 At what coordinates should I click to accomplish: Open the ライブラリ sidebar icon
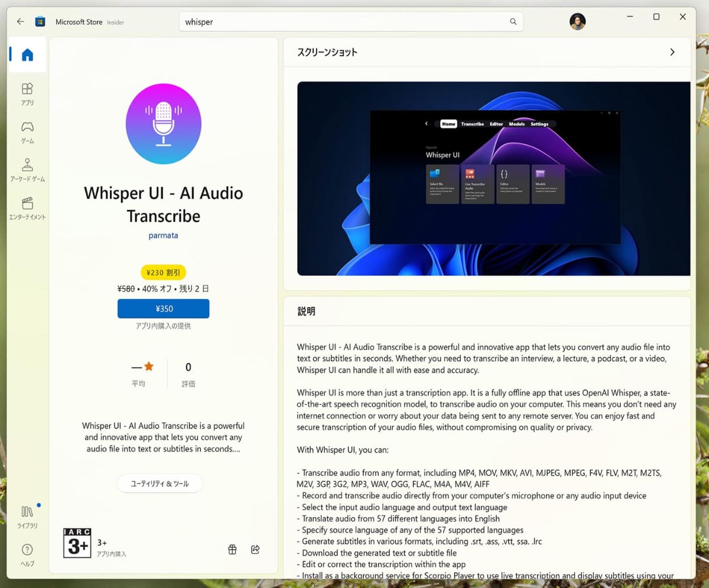[x=27, y=517]
